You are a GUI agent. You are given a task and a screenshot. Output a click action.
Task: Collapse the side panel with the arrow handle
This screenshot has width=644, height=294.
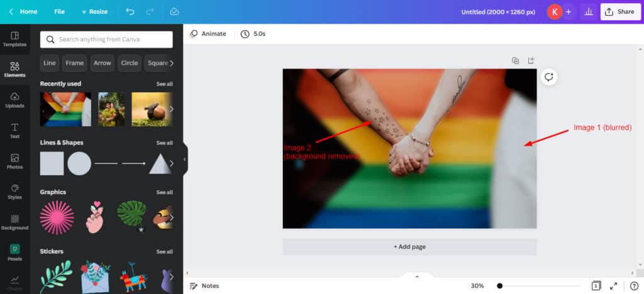click(185, 159)
